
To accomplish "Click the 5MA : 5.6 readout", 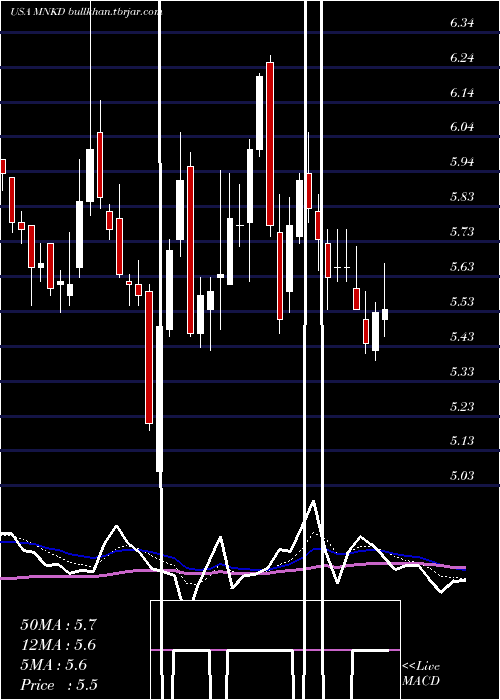I will tap(54, 665).
